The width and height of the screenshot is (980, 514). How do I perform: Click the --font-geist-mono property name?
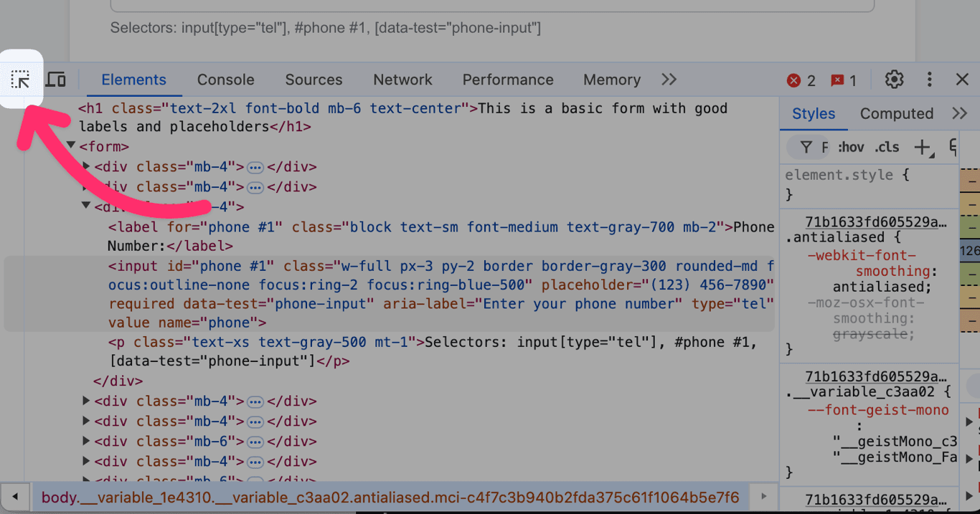click(x=877, y=410)
